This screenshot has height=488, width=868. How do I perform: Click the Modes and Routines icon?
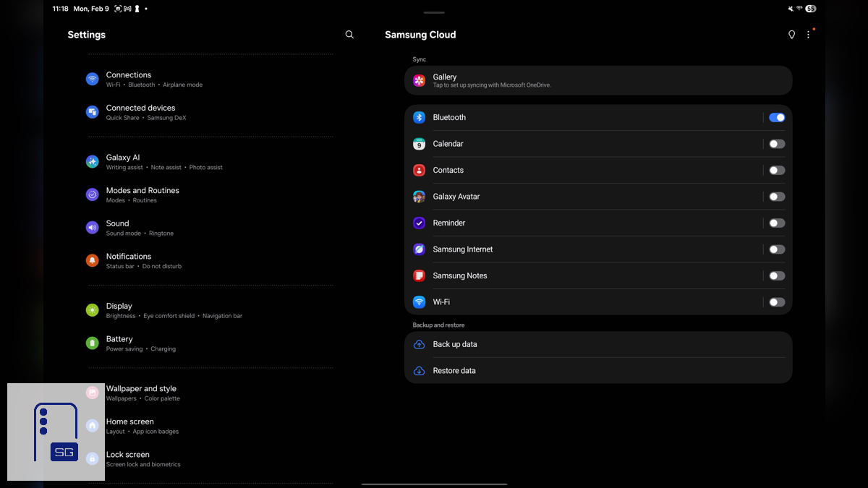(x=93, y=194)
